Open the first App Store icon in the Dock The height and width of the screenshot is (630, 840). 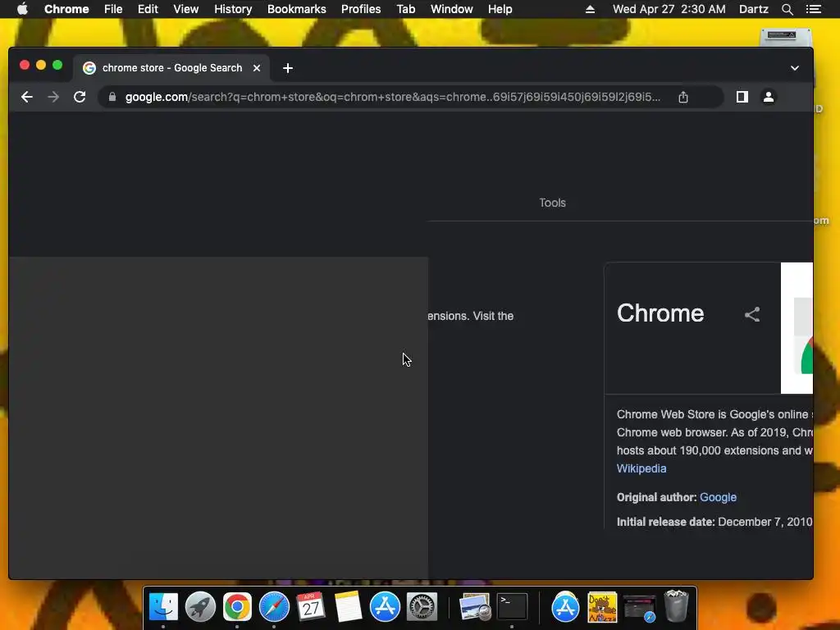(386, 607)
